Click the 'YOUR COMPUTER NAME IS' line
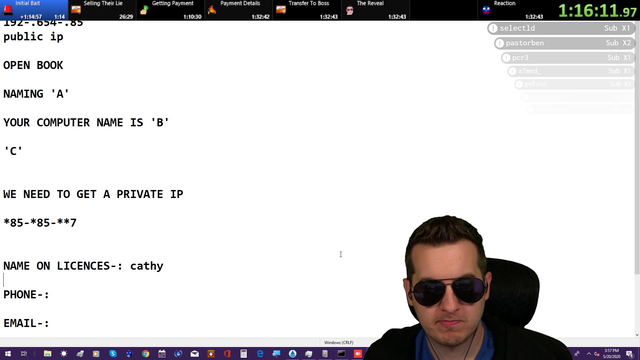640x360 pixels. coord(86,122)
